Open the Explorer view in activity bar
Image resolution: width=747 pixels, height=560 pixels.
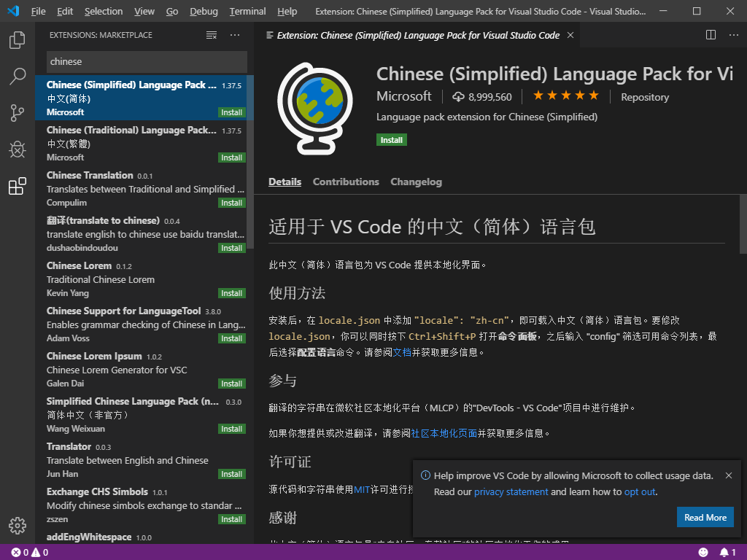click(18, 40)
